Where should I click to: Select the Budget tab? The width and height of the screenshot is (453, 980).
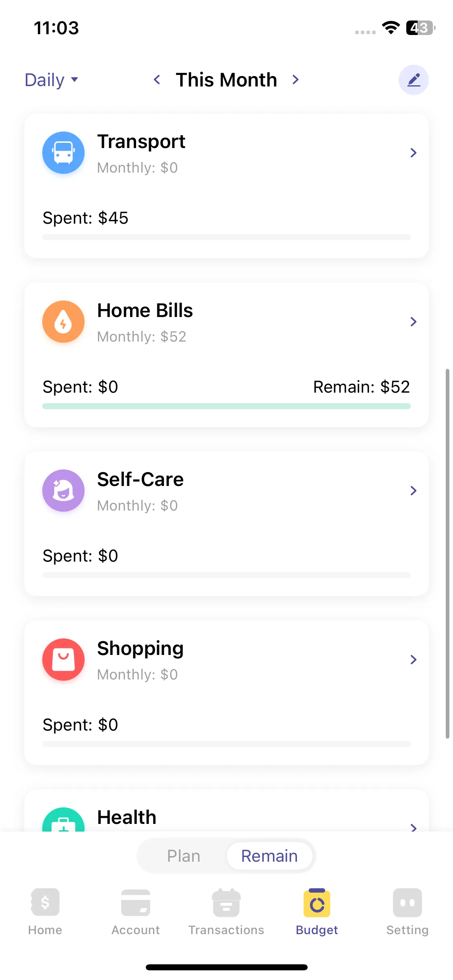click(317, 911)
